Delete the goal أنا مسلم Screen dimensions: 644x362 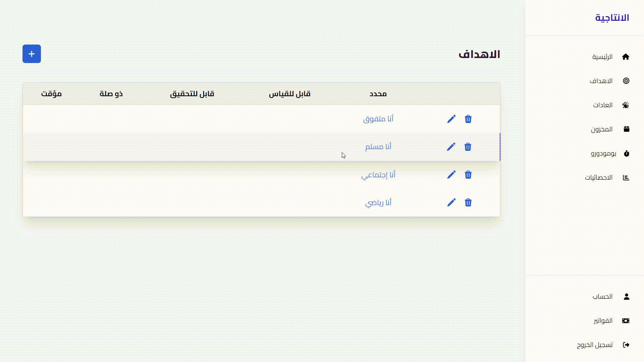point(468,147)
